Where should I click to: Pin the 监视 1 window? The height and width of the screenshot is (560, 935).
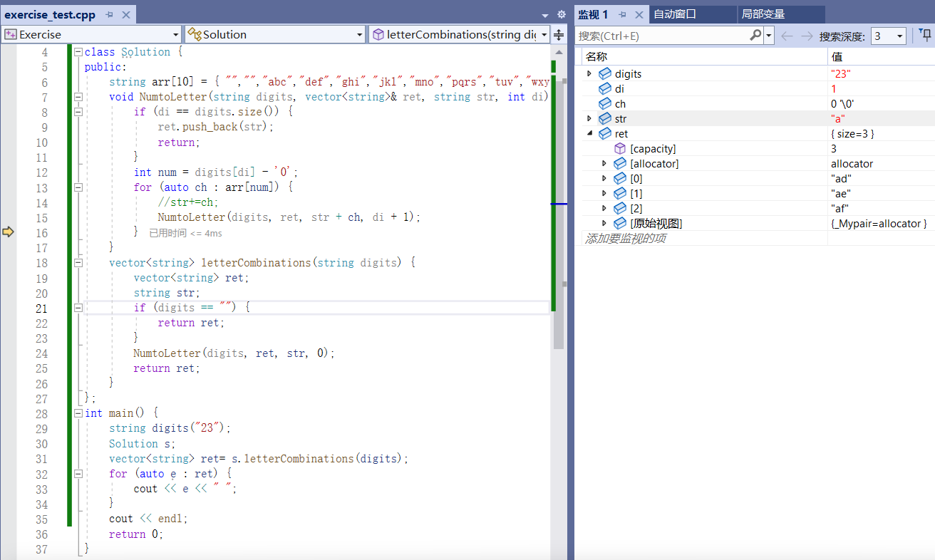click(x=622, y=14)
